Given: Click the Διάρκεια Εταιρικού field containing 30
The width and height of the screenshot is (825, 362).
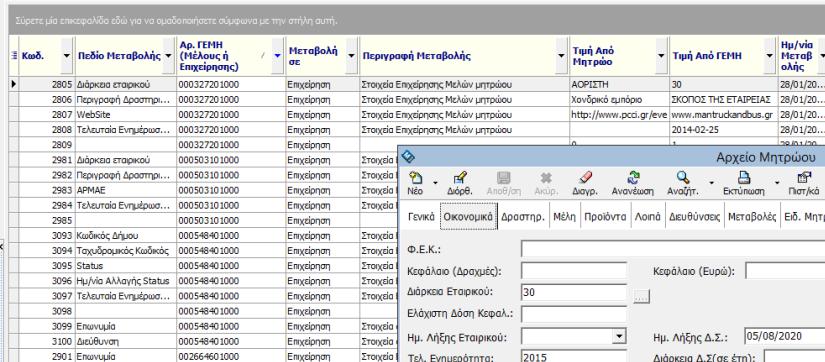Looking at the screenshot, I should tap(574, 292).
